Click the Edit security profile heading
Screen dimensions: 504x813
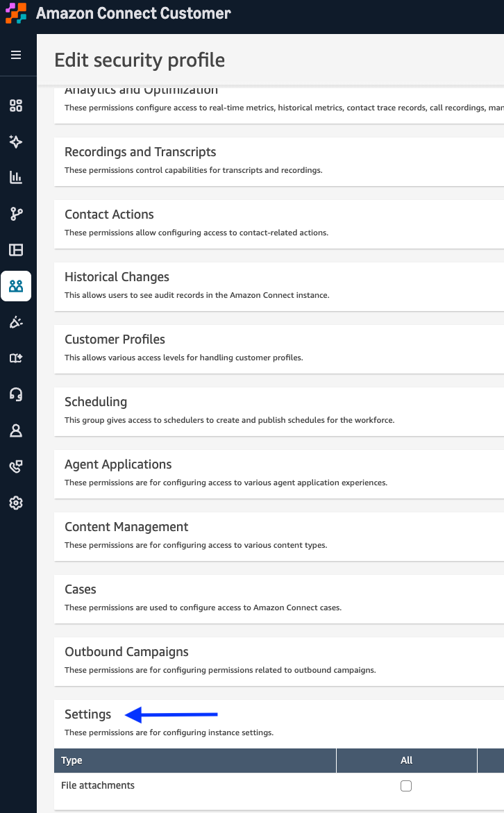(x=140, y=60)
